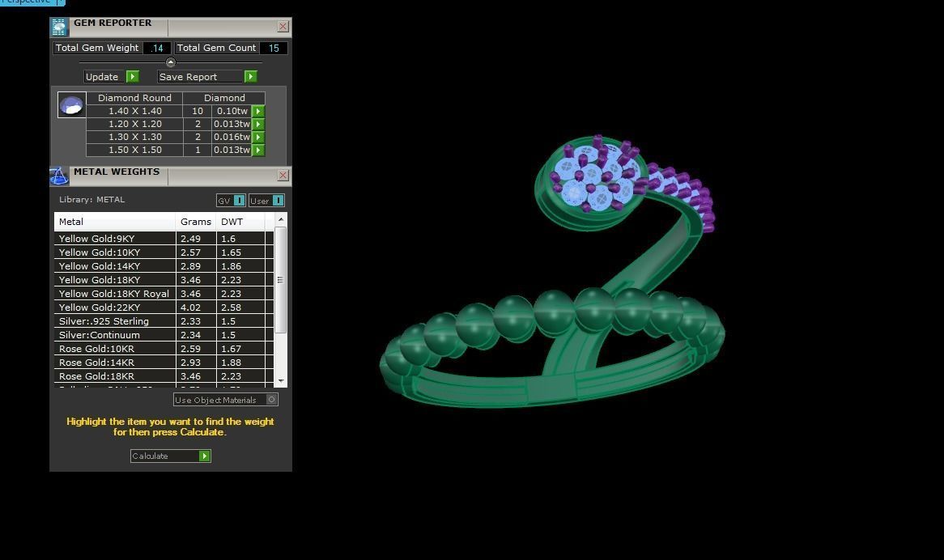Close the Metal Weights panel

click(x=283, y=175)
